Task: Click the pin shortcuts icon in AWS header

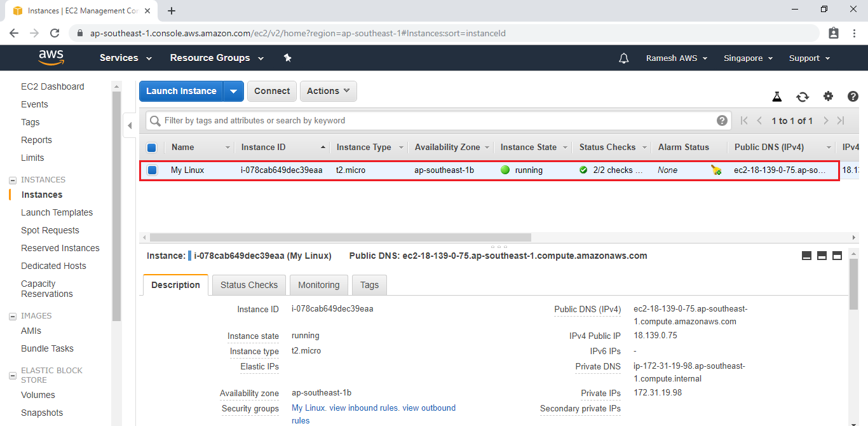Action: (287, 58)
